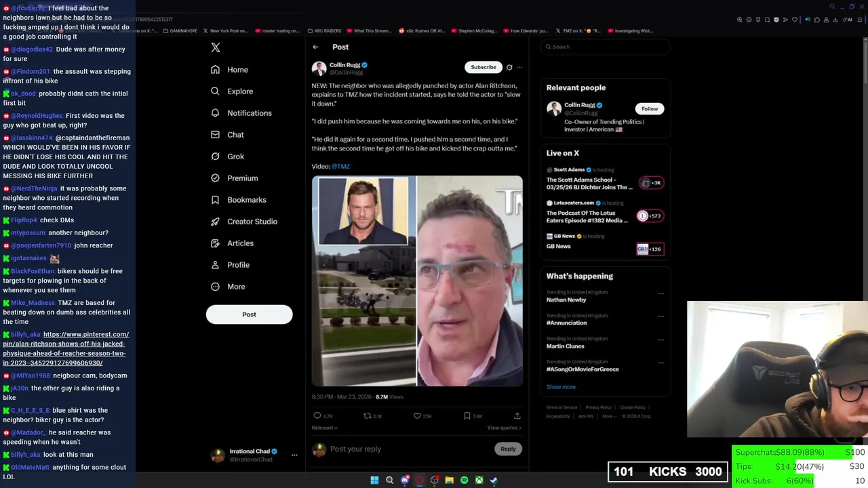Image resolution: width=868 pixels, height=488 pixels.
Task: Open File Explorer from the taskbar
Action: point(449,480)
